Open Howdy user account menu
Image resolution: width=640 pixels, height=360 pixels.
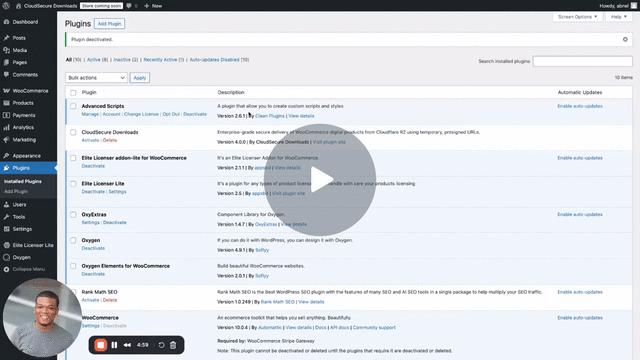[618, 6]
